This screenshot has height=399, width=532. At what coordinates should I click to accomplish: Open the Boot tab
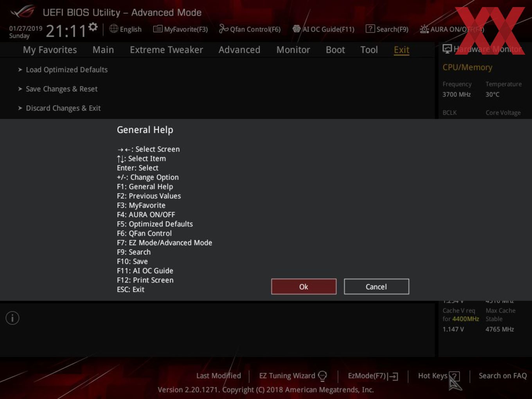point(335,50)
